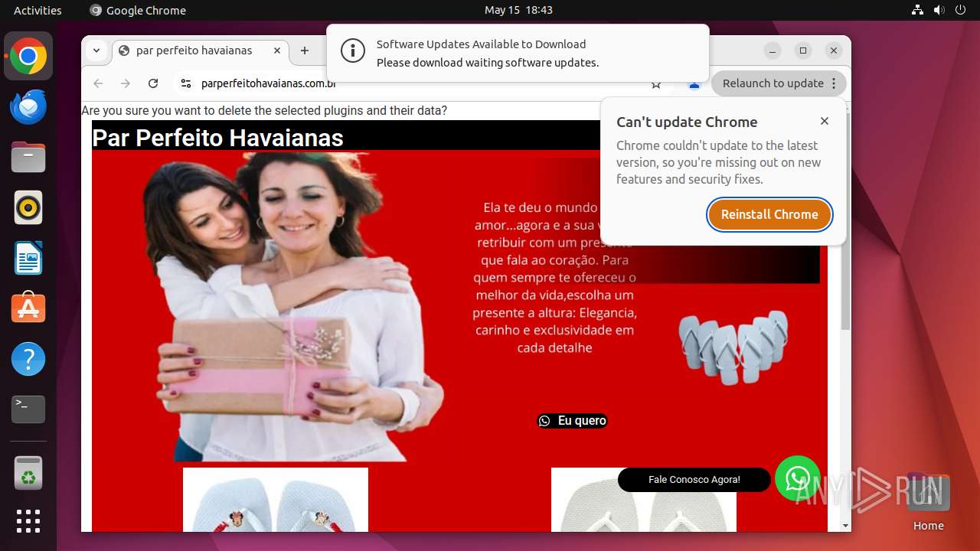Open power menu icon in top bar
Viewport: 980px width, 551px height.
click(960, 10)
